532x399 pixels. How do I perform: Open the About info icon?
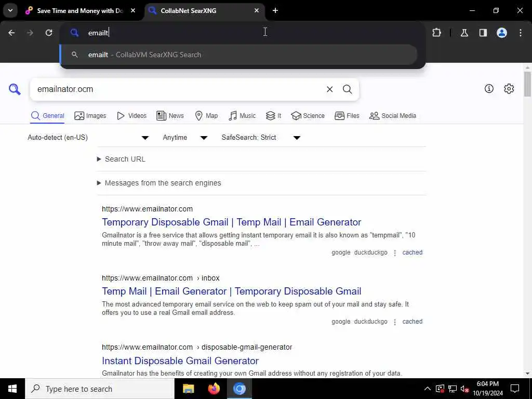click(x=489, y=88)
